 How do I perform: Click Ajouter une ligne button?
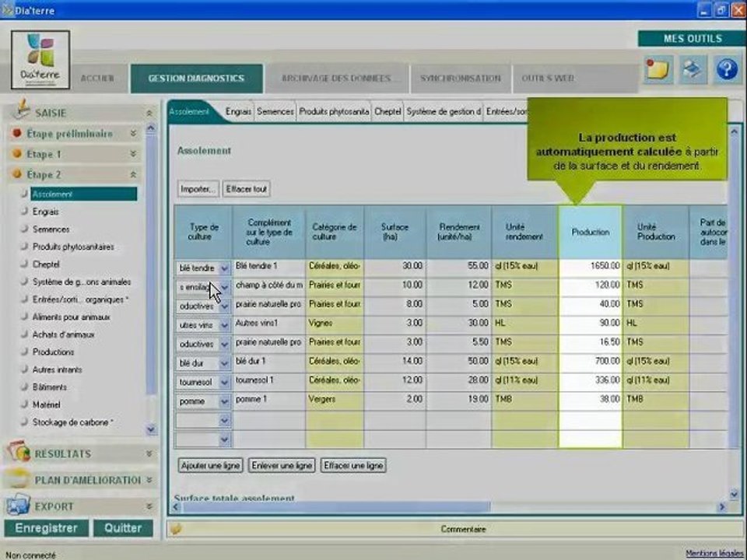tap(211, 465)
